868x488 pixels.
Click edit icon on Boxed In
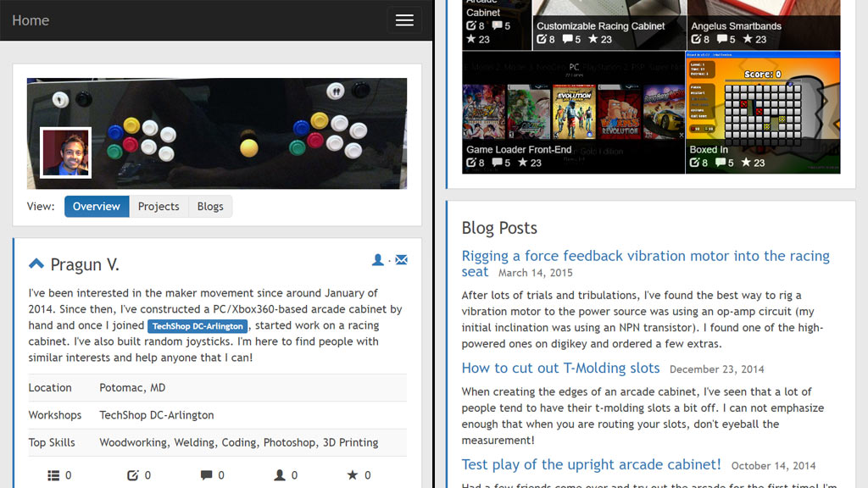coord(695,162)
